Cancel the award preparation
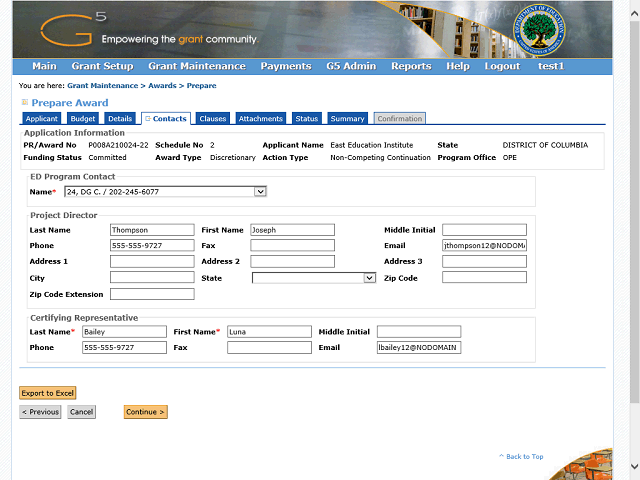 point(81,412)
